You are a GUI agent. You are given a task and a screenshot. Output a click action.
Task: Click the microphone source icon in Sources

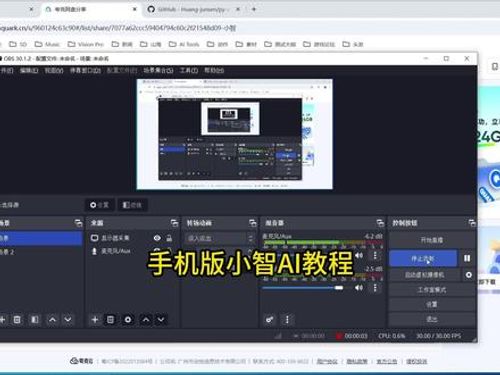pyautogui.click(x=94, y=251)
